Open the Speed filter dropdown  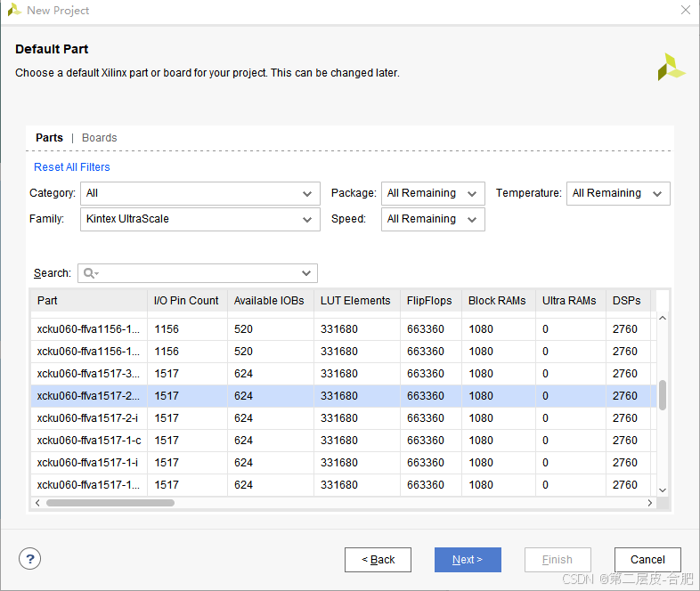(433, 219)
